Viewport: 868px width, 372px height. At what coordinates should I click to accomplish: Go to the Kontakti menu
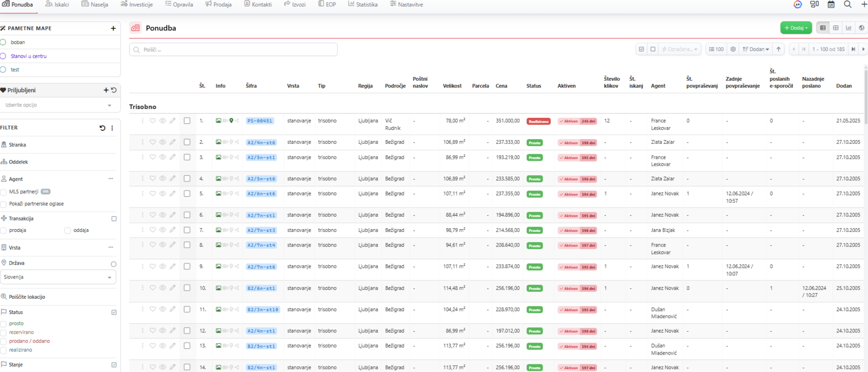258,4
